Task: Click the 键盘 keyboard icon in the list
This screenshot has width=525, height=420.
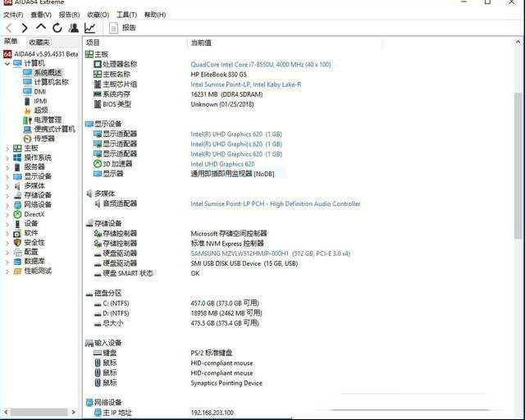Action: (x=98, y=353)
